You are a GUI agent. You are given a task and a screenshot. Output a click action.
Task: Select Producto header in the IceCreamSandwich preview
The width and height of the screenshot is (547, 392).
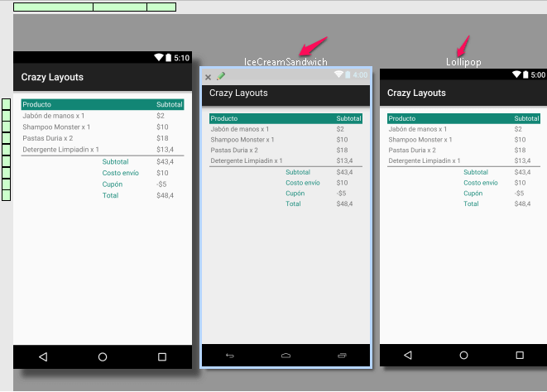[x=224, y=118]
